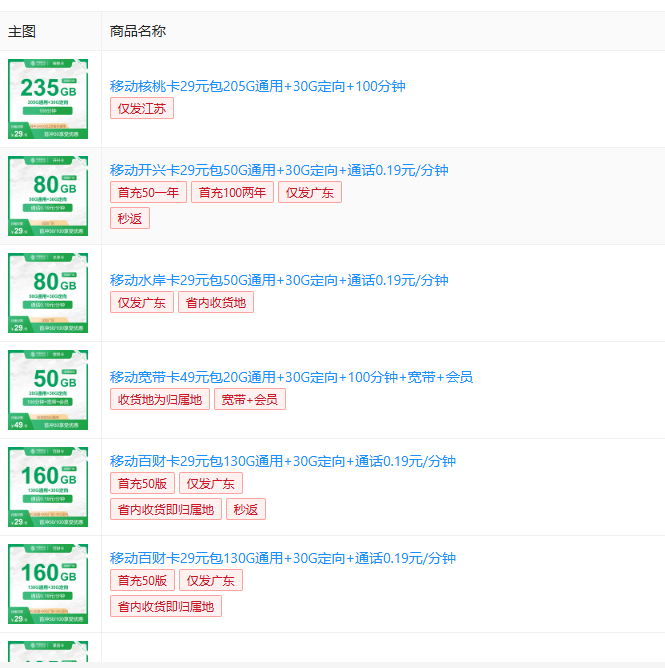Click the 235GB 核桃卡 thumbnail image
Screen dimensions: 665x668
[x=48, y=99]
